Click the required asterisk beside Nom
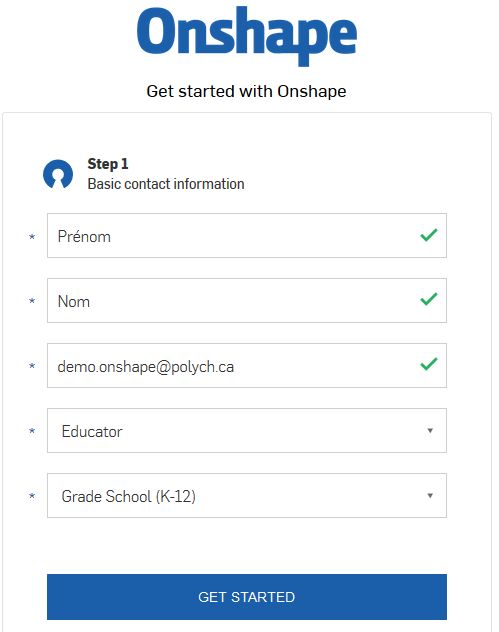 pos(32,301)
